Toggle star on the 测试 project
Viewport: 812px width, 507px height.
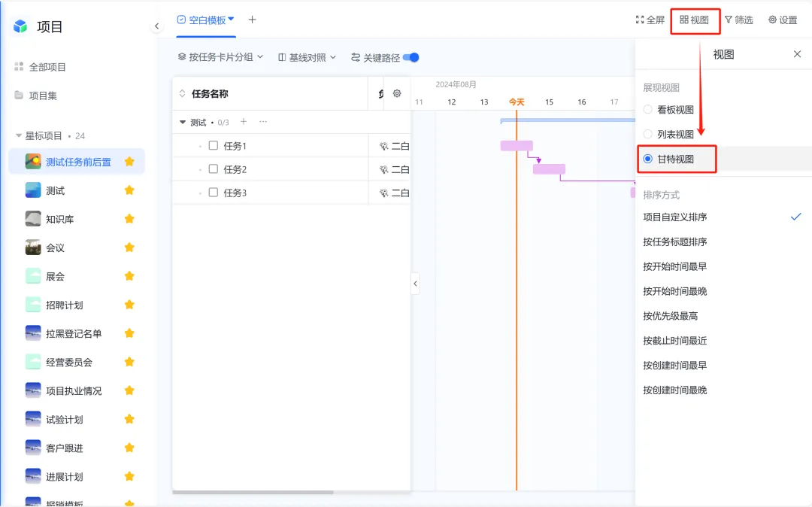click(129, 190)
